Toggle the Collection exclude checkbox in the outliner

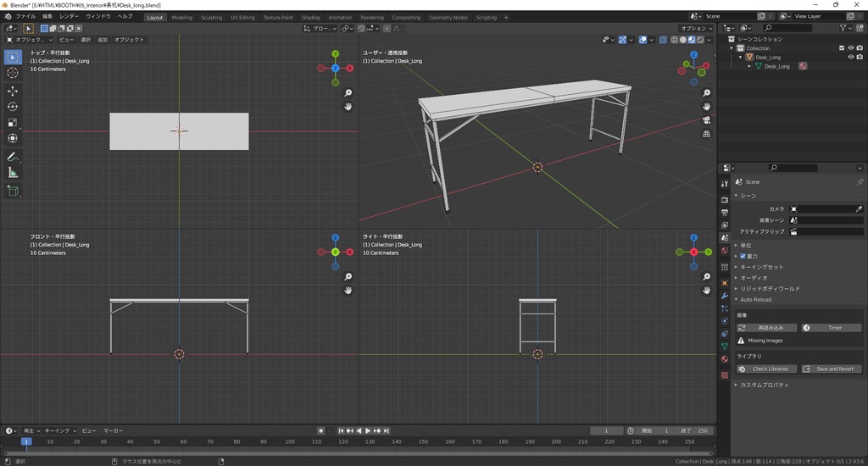842,48
